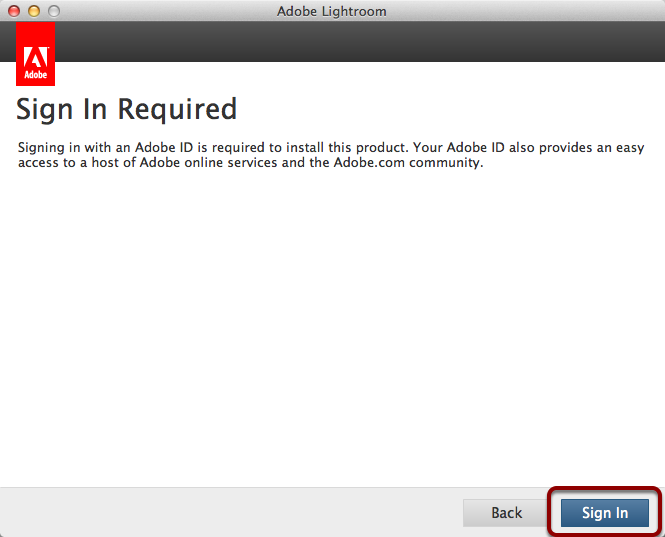This screenshot has width=665, height=537.
Task: Go back with the Back button
Action: pyautogui.click(x=506, y=513)
